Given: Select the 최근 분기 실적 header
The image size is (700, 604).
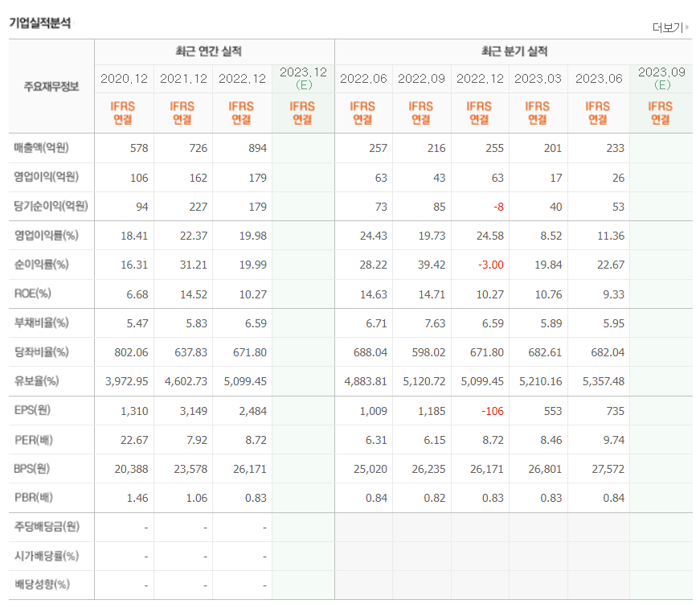Looking at the screenshot, I should pos(514,51).
